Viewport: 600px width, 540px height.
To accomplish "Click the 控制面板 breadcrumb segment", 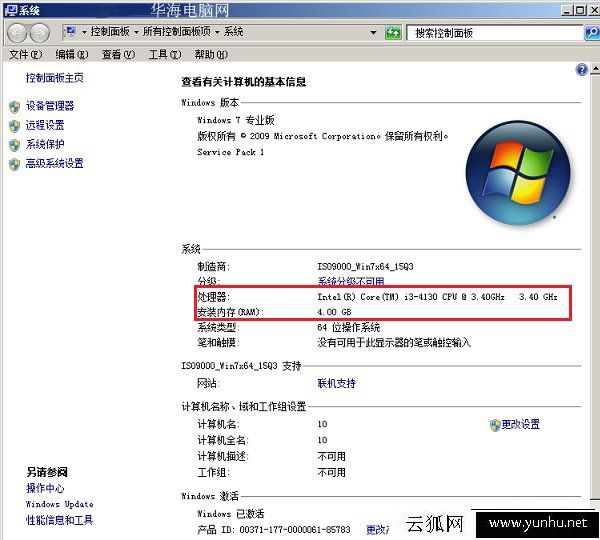I will [x=110, y=32].
